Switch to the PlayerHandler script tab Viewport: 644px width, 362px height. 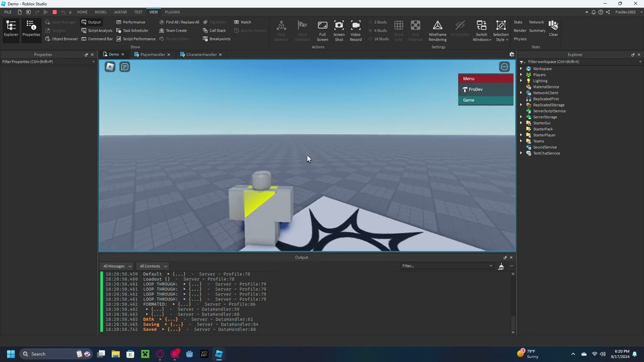click(152, 54)
